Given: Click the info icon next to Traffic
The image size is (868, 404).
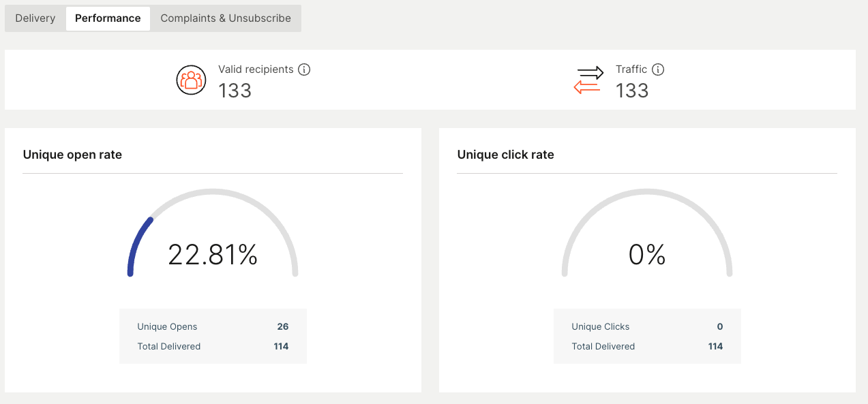Looking at the screenshot, I should (658, 69).
